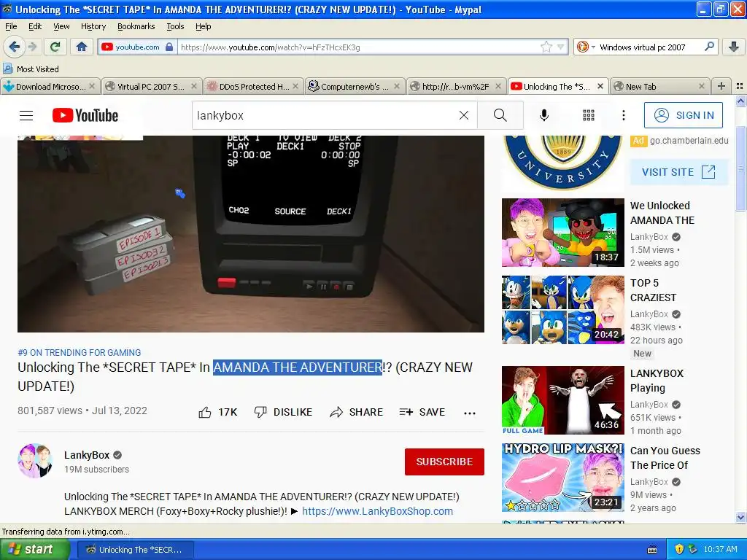Open the TOP 5 CRAZIEST video thumbnail
This screenshot has width=747, height=560.
point(562,310)
